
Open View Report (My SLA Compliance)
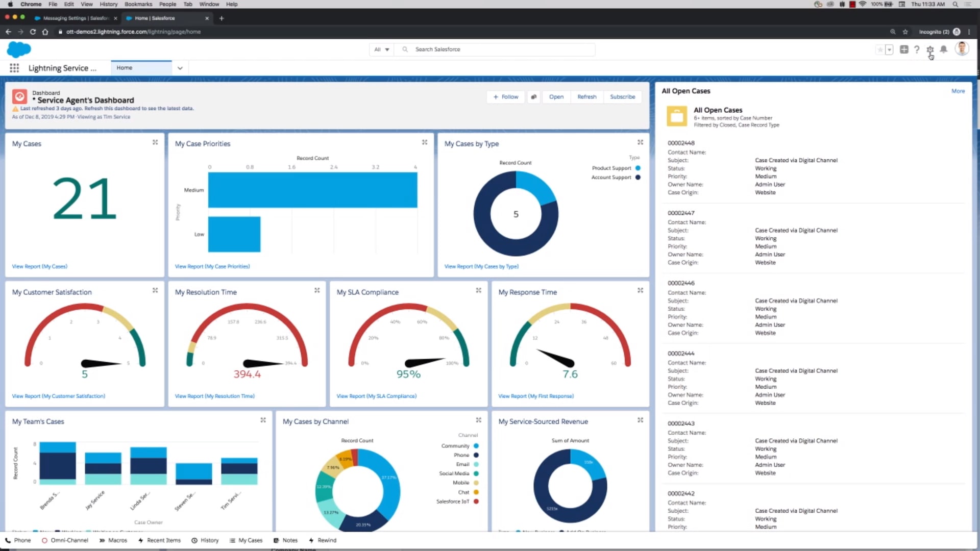[x=376, y=396]
